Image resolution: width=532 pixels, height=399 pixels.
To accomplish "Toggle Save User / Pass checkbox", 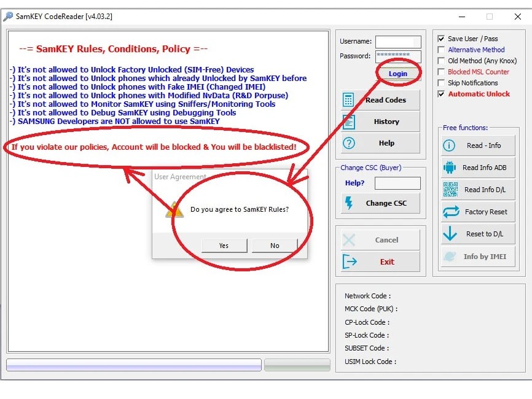I will 441,39.
